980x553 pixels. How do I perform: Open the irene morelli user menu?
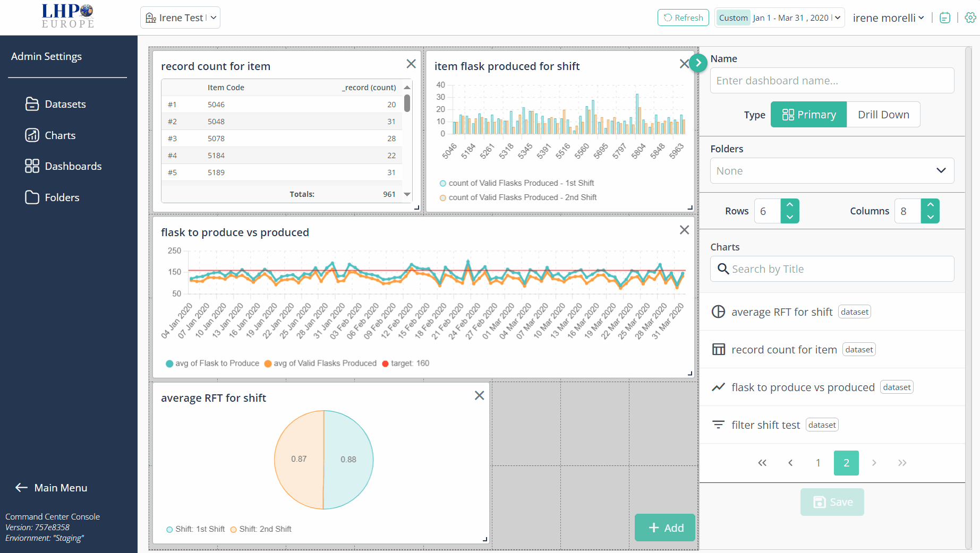pos(889,18)
